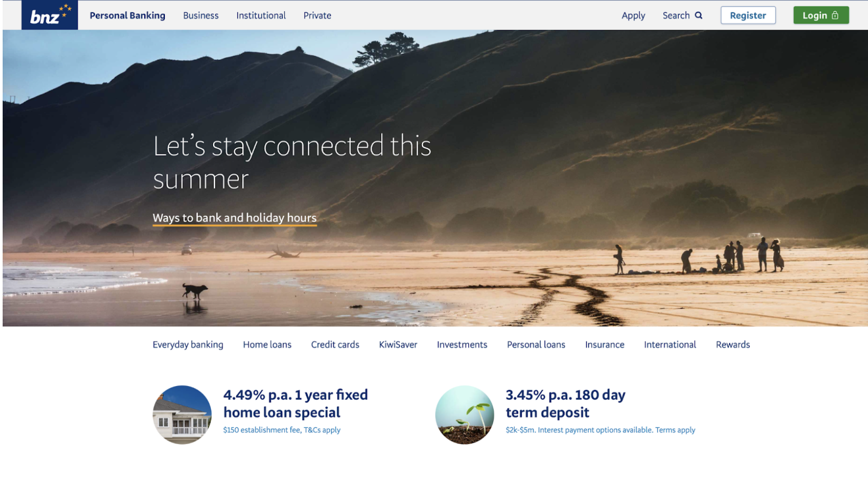This screenshot has width=868, height=478.
Task: Select Everyday banking
Action: 188,345
